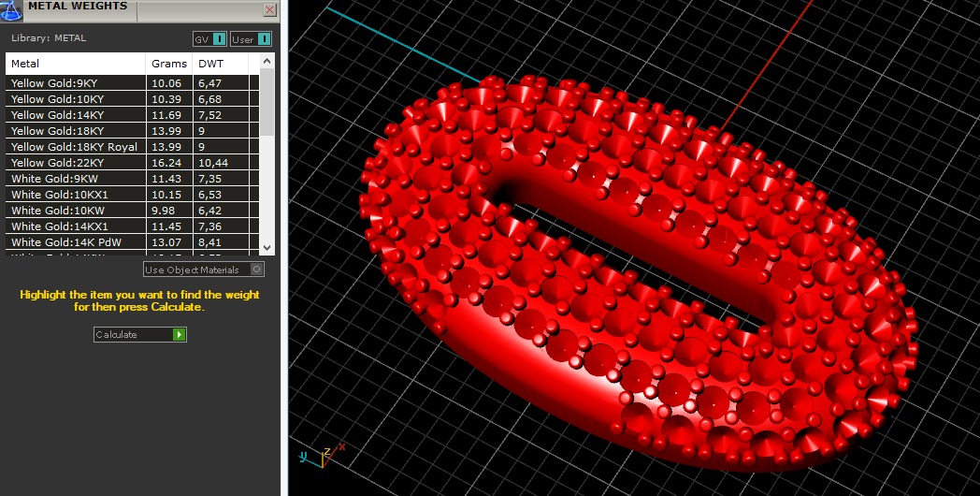The image size is (980, 496).
Task: Sort by the Metal column header
Action: click(x=76, y=64)
